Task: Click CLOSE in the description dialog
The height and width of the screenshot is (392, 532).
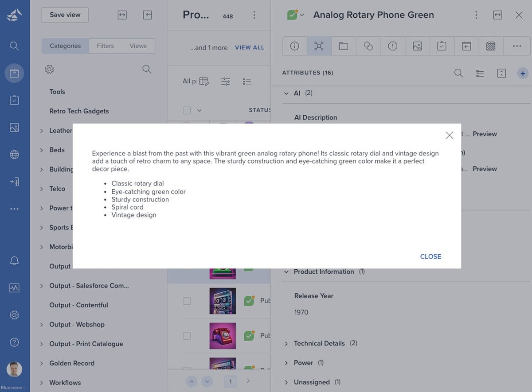Action: pyautogui.click(x=430, y=256)
